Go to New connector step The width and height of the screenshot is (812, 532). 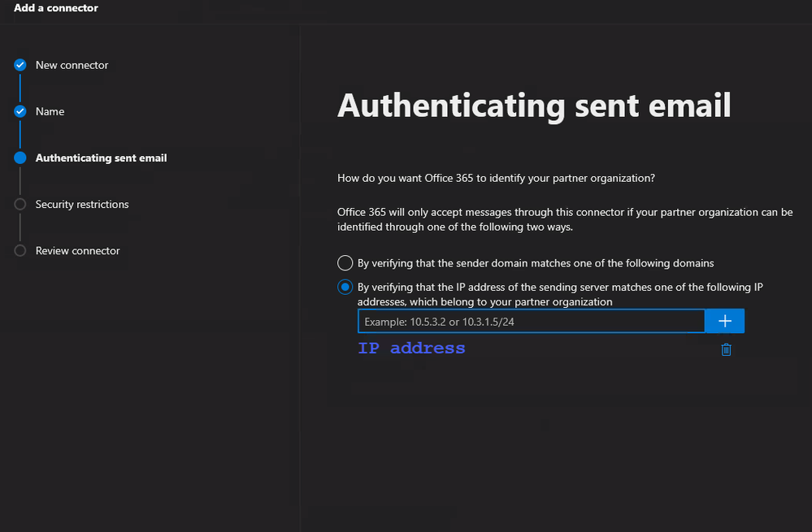pos(72,65)
